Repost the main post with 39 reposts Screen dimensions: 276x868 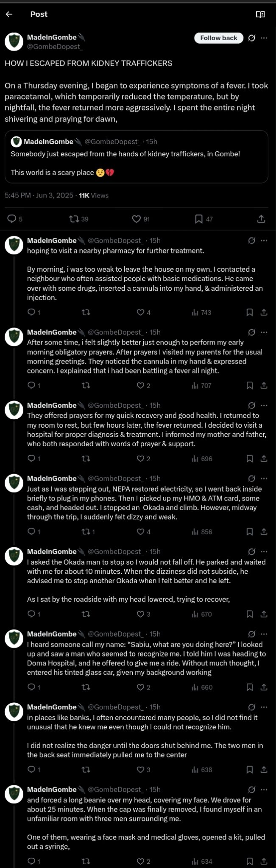click(74, 219)
